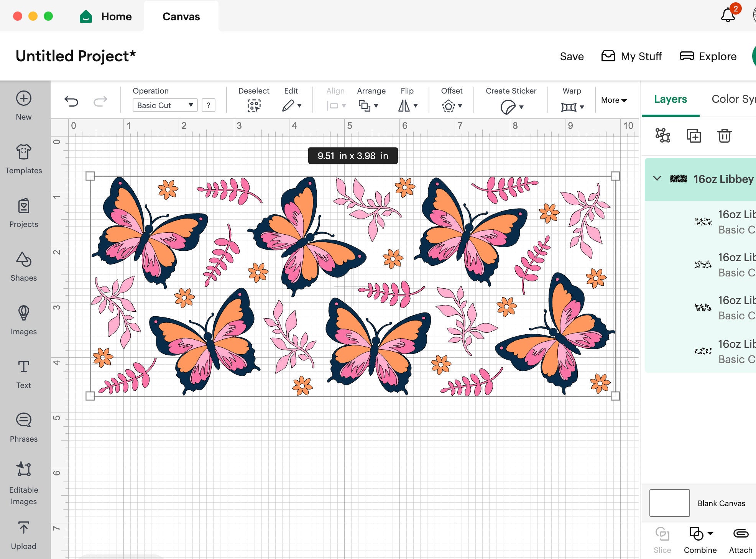The height and width of the screenshot is (559, 756).
Task: Open My Stuff
Action: (631, 56)
